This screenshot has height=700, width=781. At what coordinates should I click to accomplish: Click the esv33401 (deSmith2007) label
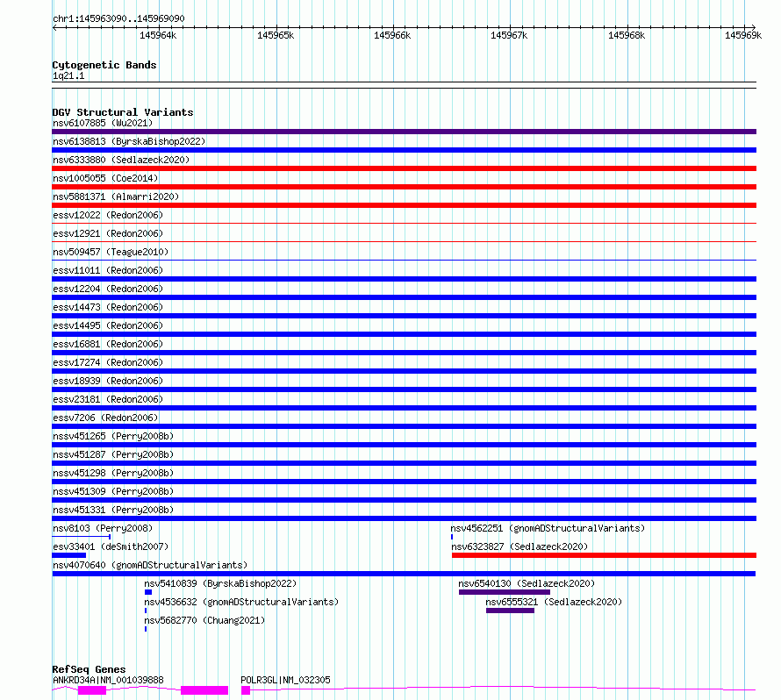tap(111, 546)
